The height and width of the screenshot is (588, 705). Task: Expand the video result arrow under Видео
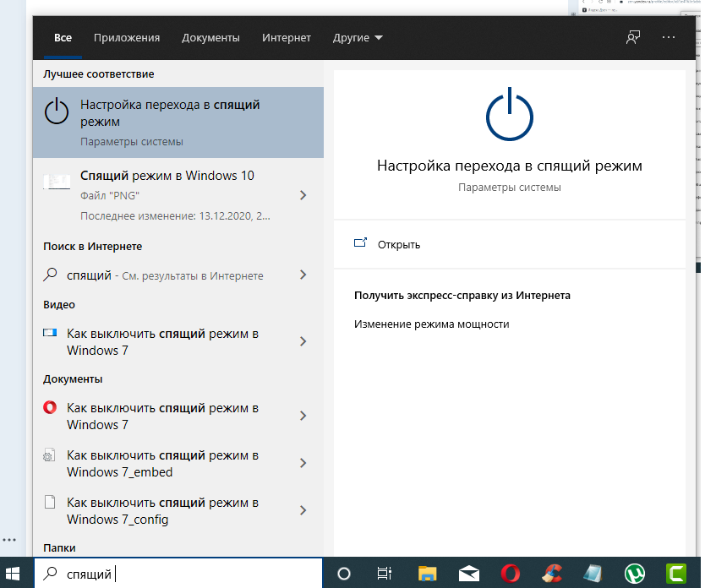303,341
